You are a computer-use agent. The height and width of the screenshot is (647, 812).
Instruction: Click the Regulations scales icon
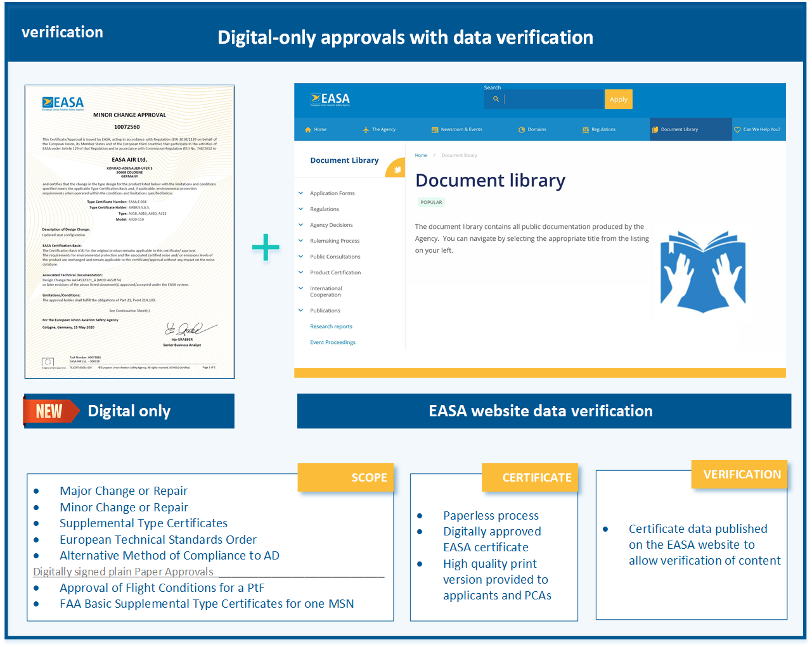point(586,130)
